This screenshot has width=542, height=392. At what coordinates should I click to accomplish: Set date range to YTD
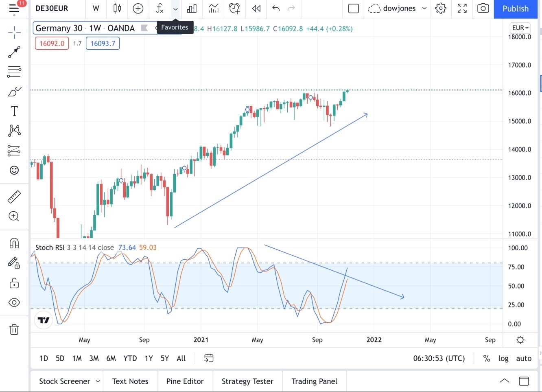click(x=130, y=358)
